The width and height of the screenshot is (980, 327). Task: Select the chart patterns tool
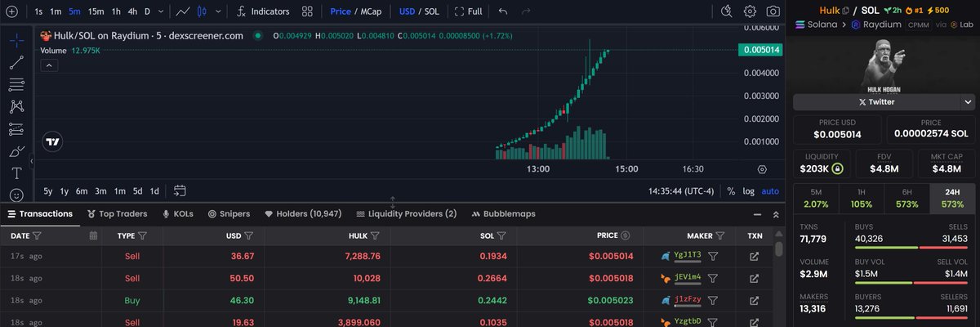pos(16,106)
